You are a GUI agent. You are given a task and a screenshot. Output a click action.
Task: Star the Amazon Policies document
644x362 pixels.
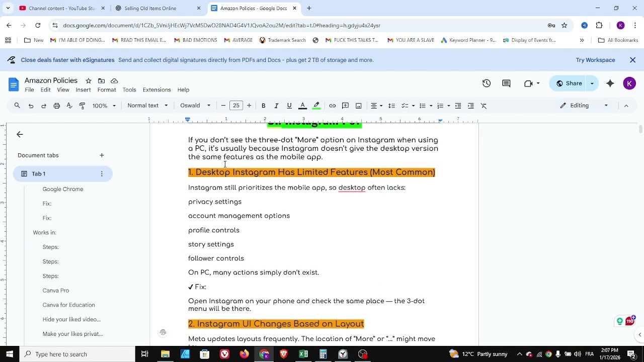tap(89, 80)
